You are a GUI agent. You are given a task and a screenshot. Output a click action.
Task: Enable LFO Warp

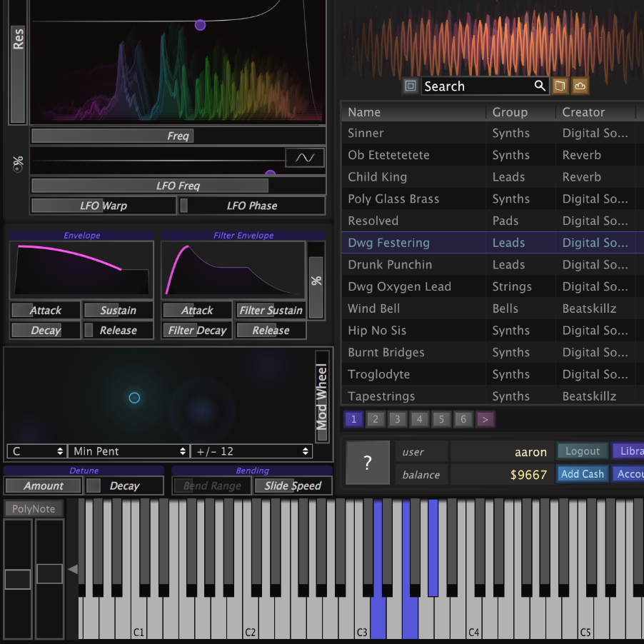coord(103,206)
